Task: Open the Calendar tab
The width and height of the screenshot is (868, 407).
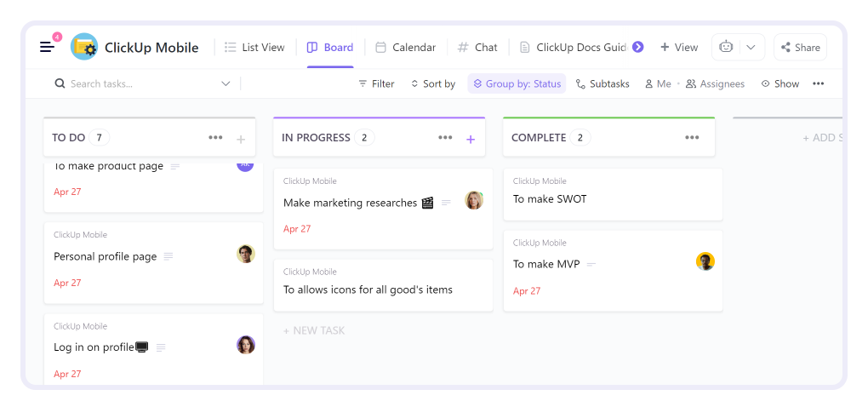Action: point(405,48)
